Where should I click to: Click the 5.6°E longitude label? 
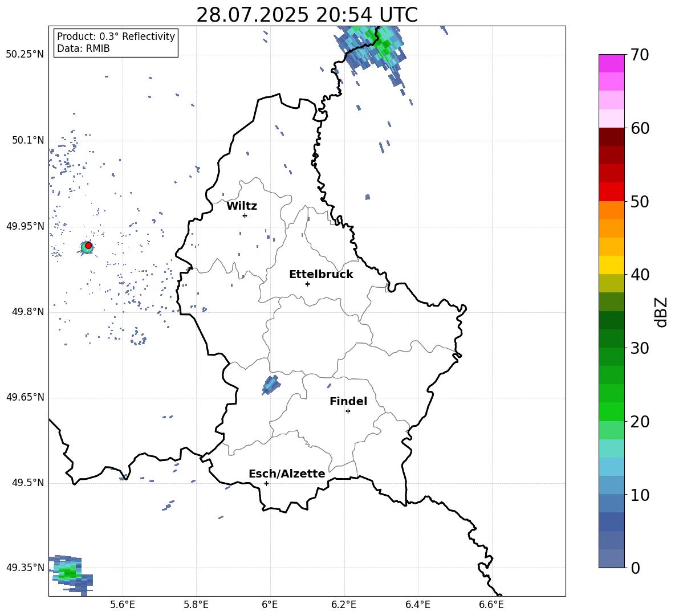click(123, 605)
